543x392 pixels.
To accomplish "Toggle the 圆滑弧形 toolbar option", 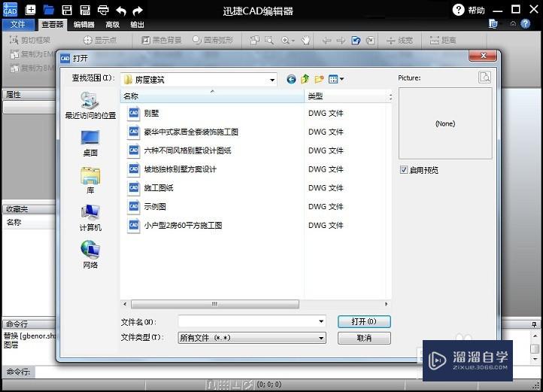I will 213,40.
